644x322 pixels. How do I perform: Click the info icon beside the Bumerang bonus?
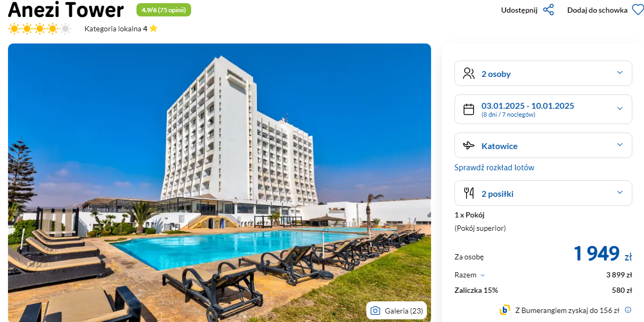(x=628, y=310)
